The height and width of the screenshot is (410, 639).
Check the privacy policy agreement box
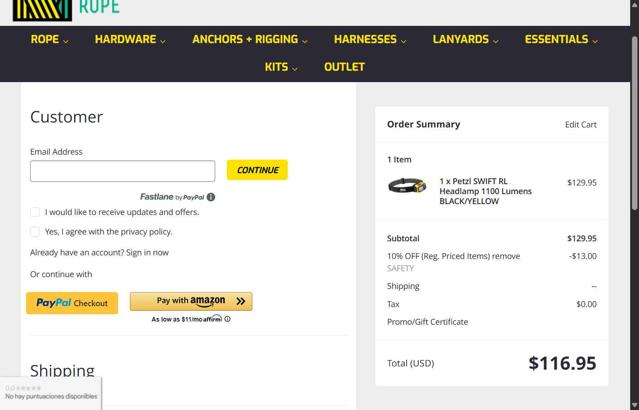pyautogui.click(x=35, y=231)
